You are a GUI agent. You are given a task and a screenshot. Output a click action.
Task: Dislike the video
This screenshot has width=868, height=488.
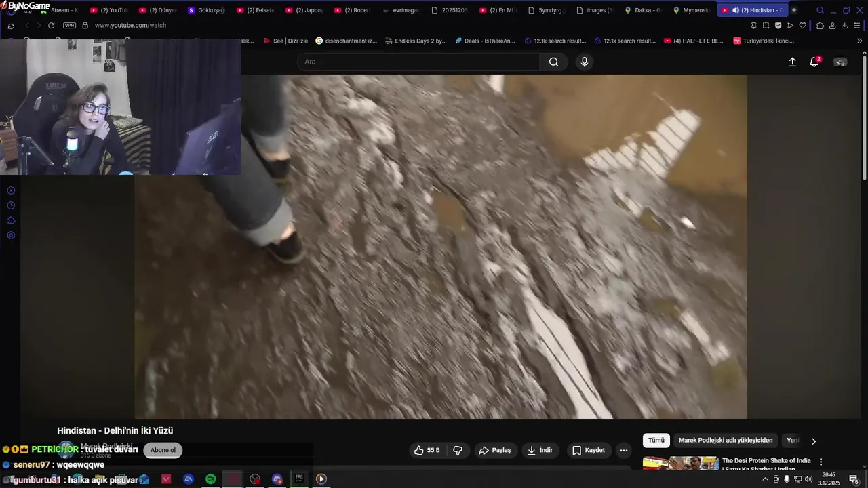[x=458, y=450]
